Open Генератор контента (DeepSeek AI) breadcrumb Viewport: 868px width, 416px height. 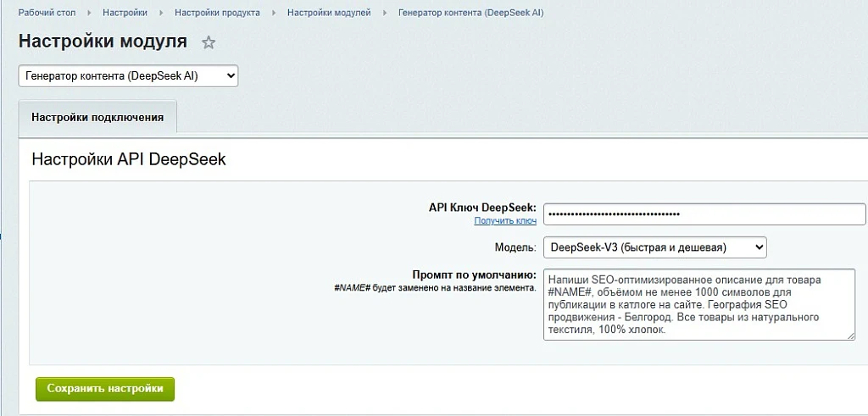click(x=471, y=12)
